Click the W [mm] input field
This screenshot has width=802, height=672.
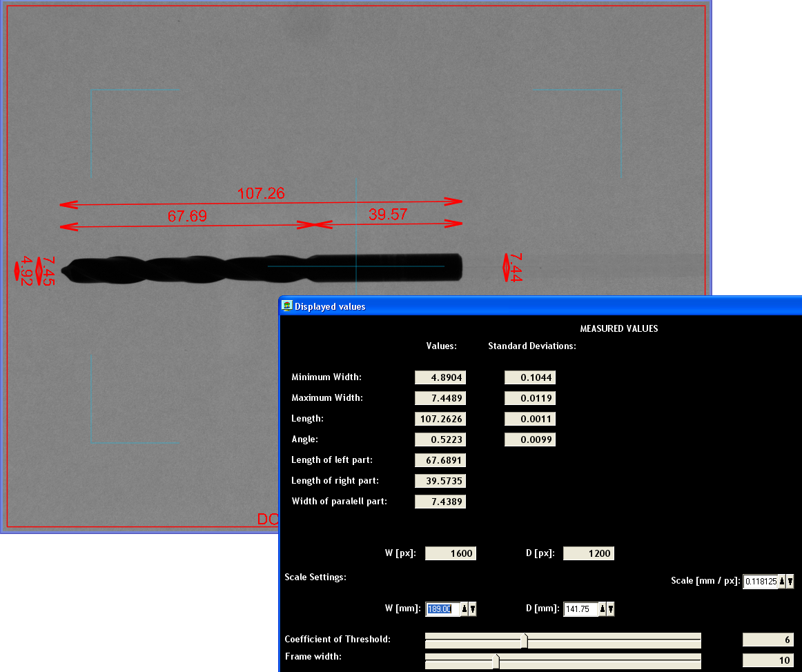click(442, 609)
